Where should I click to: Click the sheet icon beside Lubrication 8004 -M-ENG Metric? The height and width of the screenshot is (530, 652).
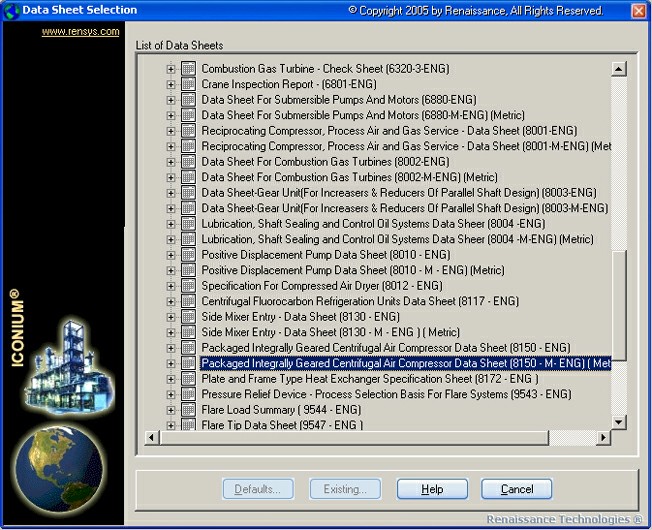pos(188,239)
